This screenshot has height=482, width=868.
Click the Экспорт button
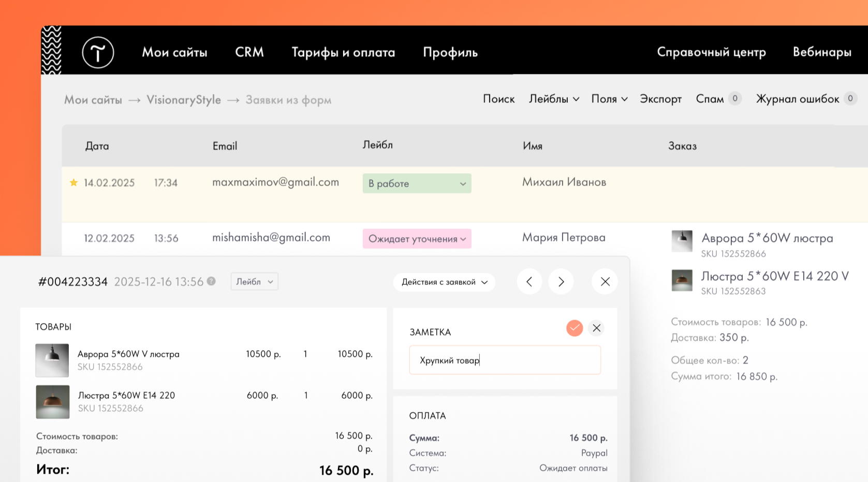[660, 99]
